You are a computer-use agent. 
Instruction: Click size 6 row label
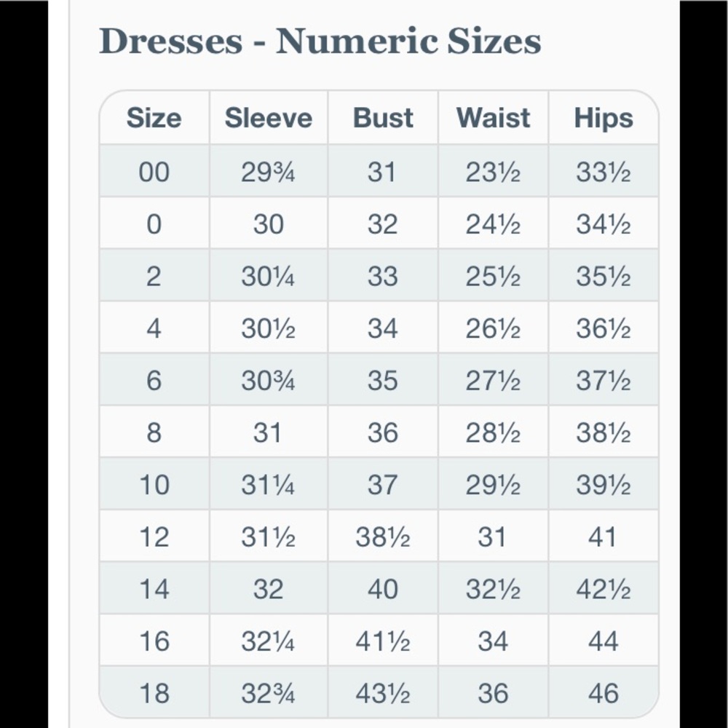pyautogui.click(x=154, y=381)
